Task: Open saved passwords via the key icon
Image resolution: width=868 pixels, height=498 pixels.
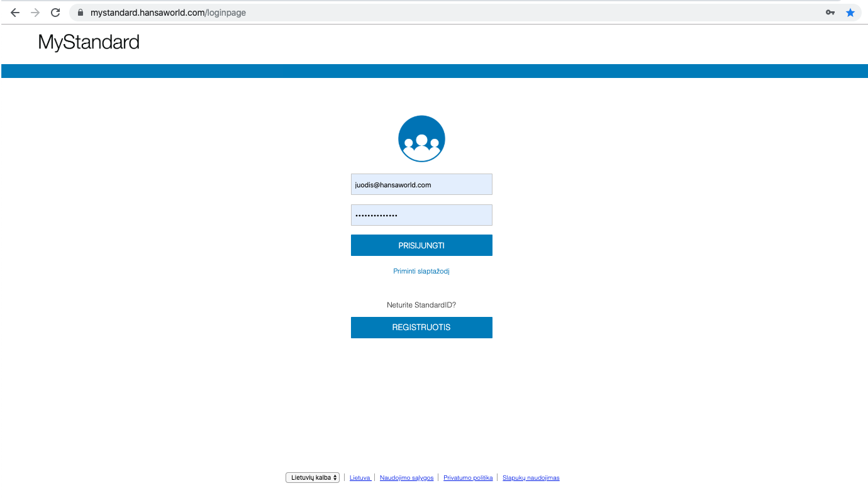Action: (830, 13)
